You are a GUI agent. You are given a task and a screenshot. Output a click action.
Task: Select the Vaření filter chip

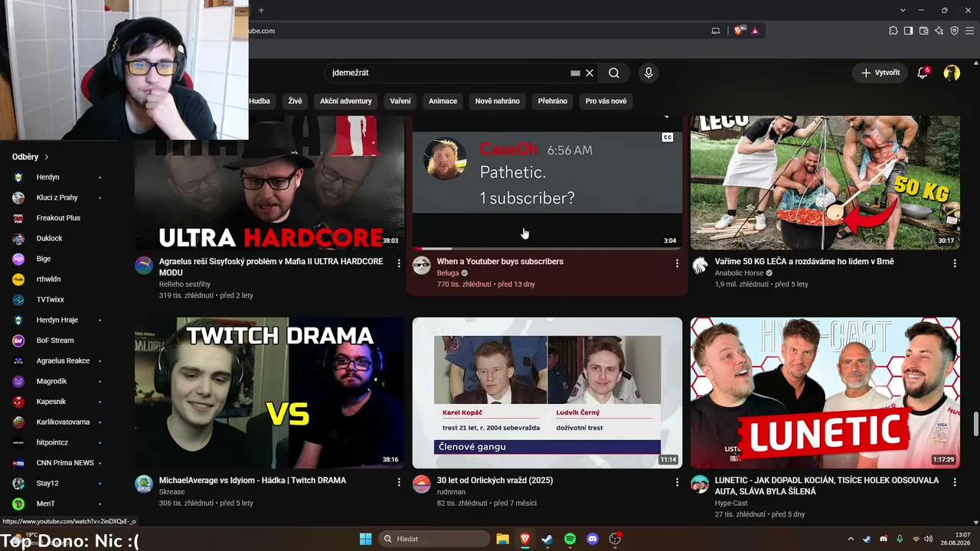tap(400, 101)
